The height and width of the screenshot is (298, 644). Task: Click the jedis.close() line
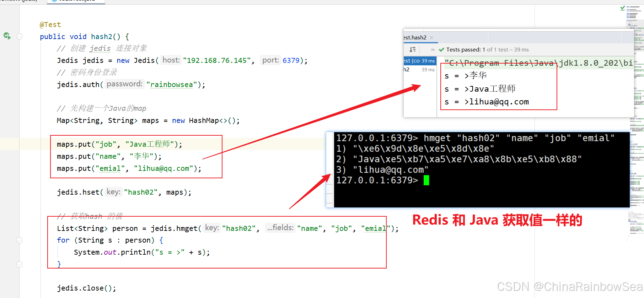(x=86, y=288)
